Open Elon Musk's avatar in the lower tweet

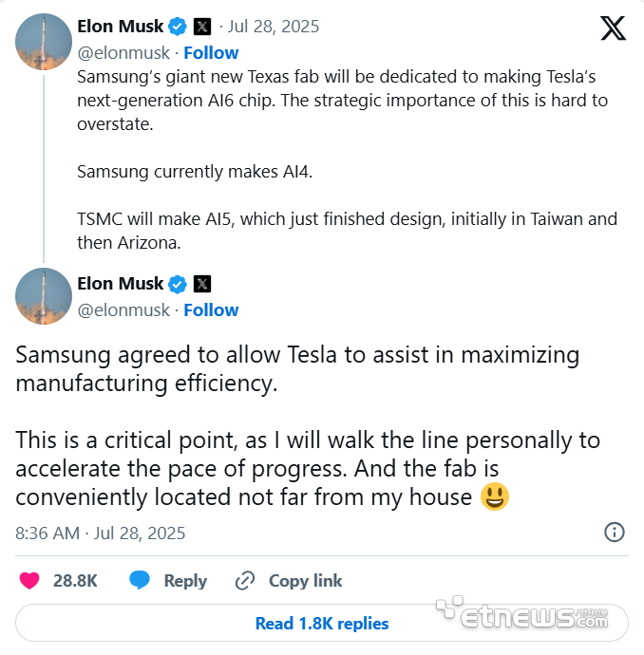tap(44, 296)
